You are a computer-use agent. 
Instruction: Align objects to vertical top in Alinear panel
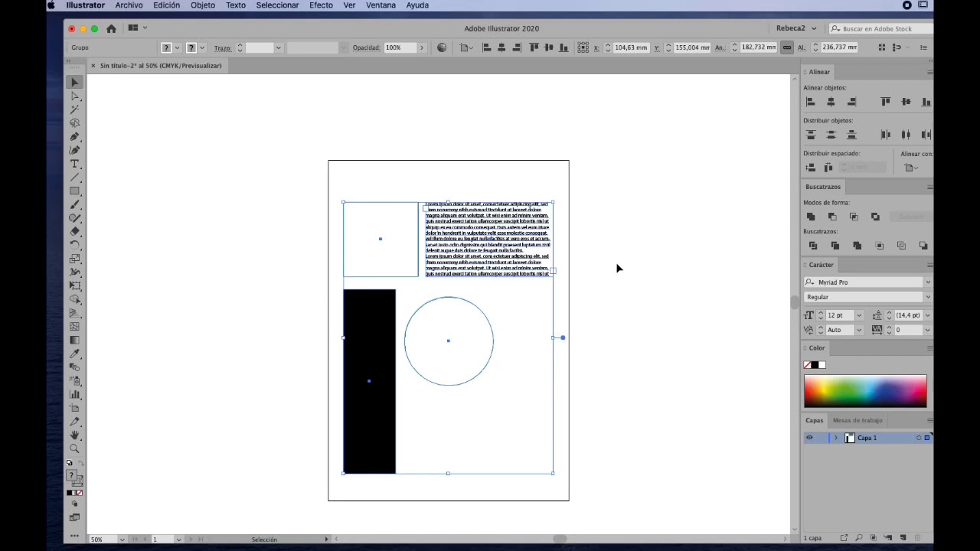(x=886, y=102)
